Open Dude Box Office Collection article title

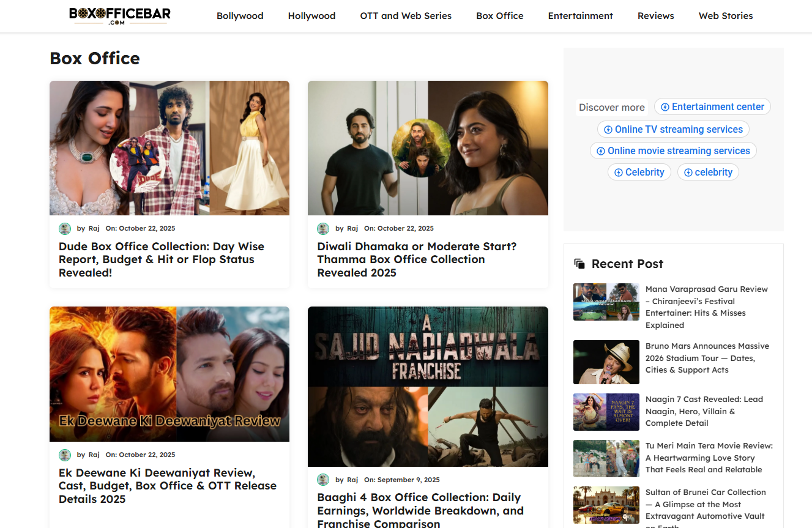162,259
